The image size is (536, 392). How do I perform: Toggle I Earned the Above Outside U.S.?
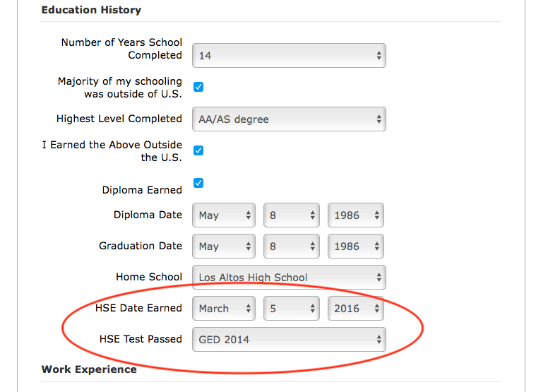[198, 150]
